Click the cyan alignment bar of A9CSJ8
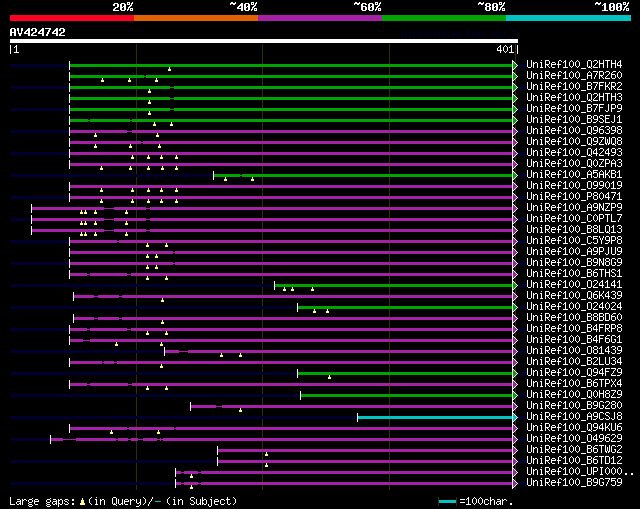Image resolution: width=640 pixels, height=509 pixels. click(435, 418)
